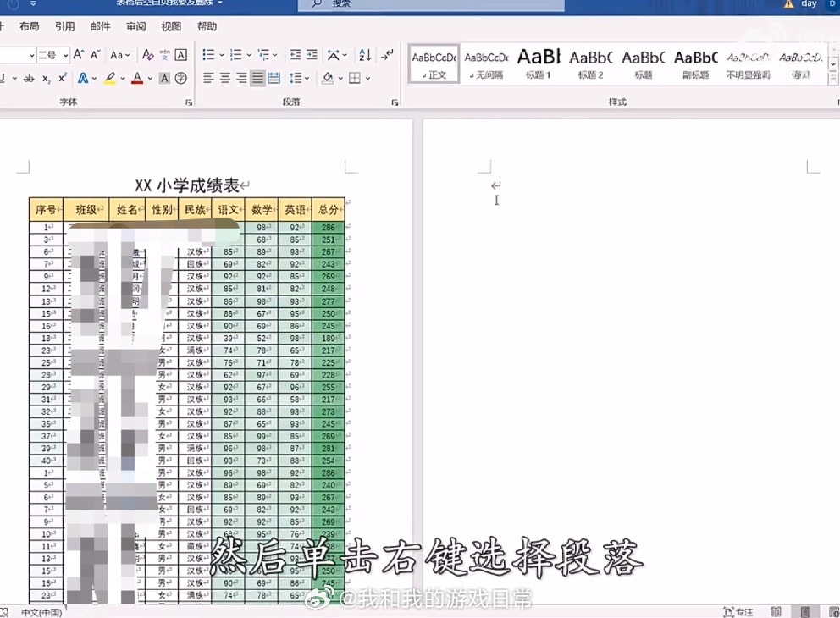Open the 邮件 ribbon tab
840x618 pixels.
100,26
